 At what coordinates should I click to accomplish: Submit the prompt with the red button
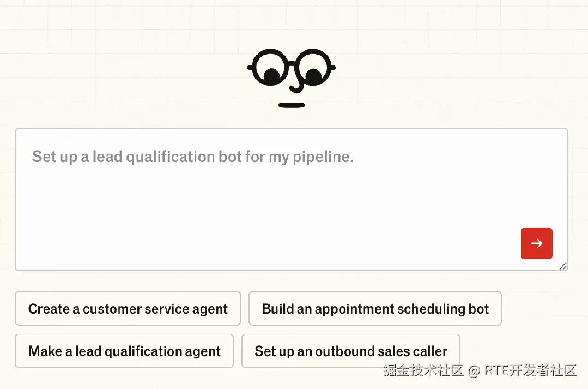click(537, 243)
